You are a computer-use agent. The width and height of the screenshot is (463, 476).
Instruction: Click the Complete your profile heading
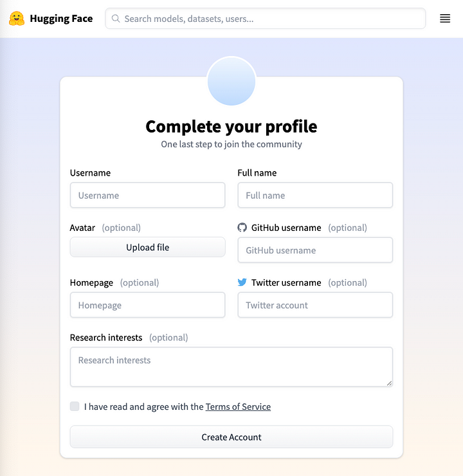point(232,126)
